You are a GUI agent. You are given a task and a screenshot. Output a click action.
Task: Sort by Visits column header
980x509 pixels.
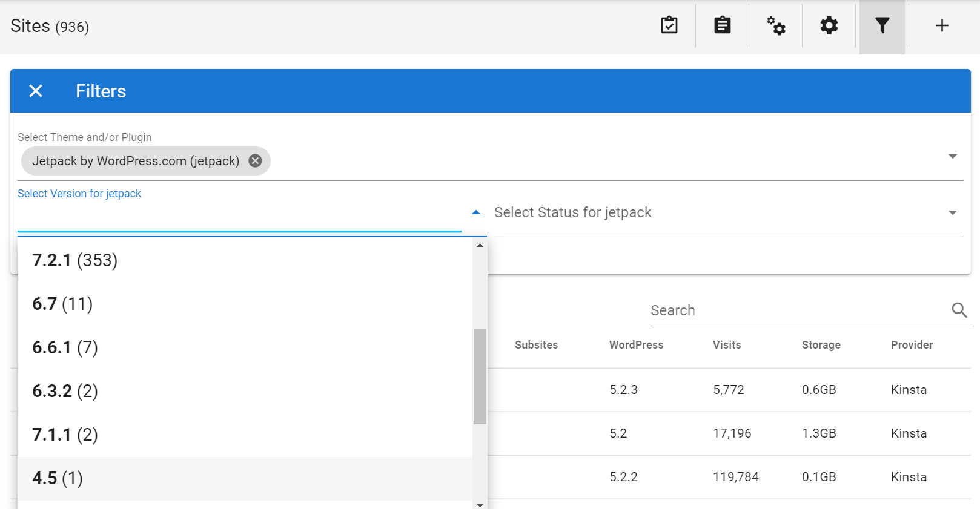727,345
